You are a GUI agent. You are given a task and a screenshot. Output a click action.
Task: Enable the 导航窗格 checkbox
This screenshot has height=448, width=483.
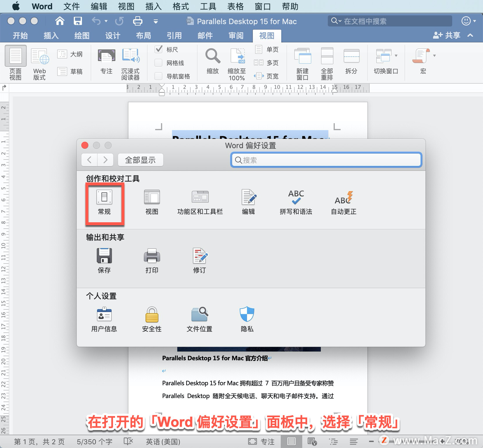coord(159,76)
